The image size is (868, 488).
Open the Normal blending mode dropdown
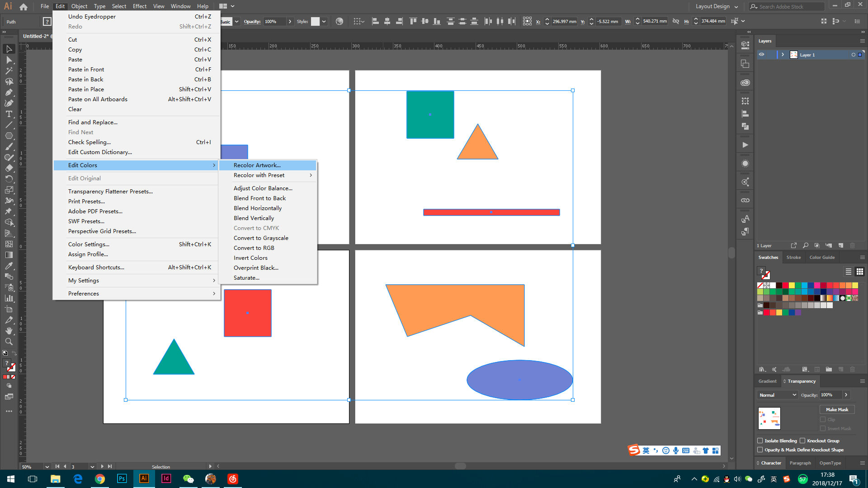tap(777, 395)
